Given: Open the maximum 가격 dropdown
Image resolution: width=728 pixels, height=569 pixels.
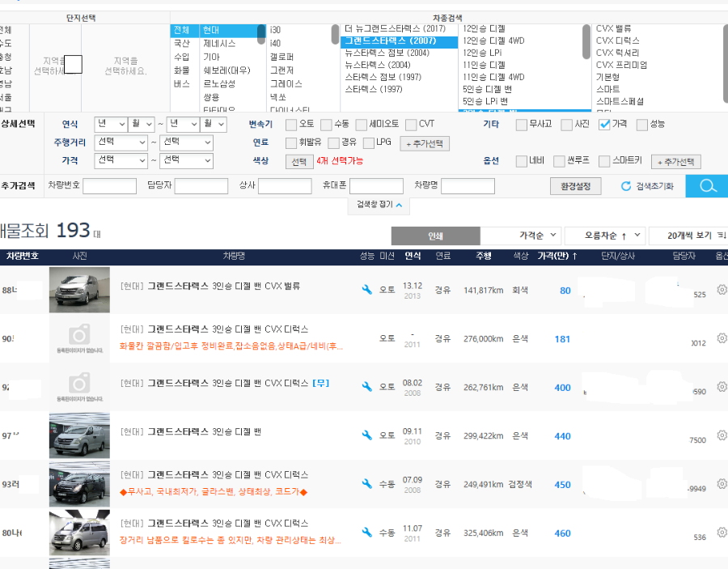Looking at the screenshot, I should [x=186, y=161].
